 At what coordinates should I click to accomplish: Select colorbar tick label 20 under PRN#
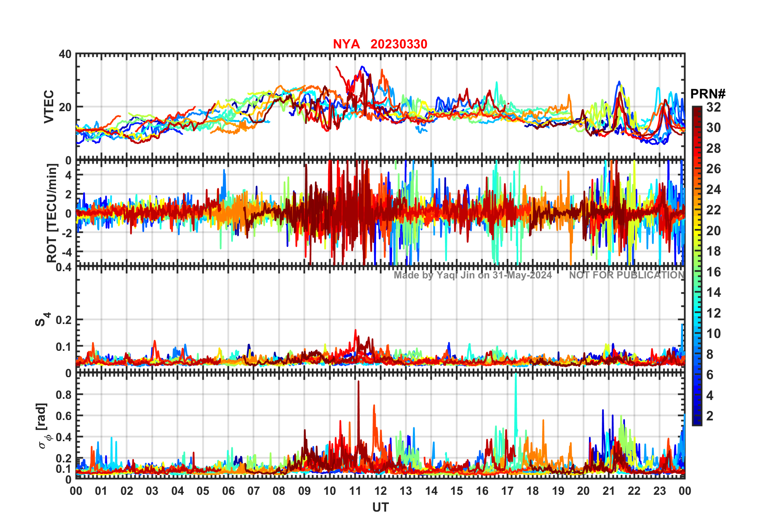click(713, 231)
